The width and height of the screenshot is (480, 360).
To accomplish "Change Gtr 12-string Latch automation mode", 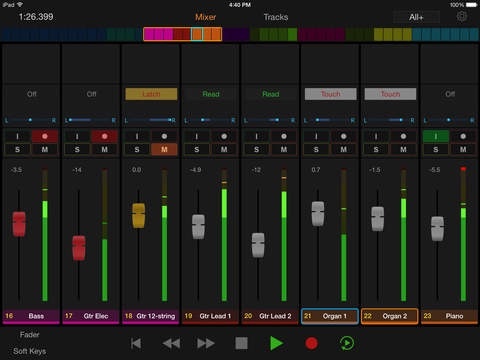I will [151, 94].
